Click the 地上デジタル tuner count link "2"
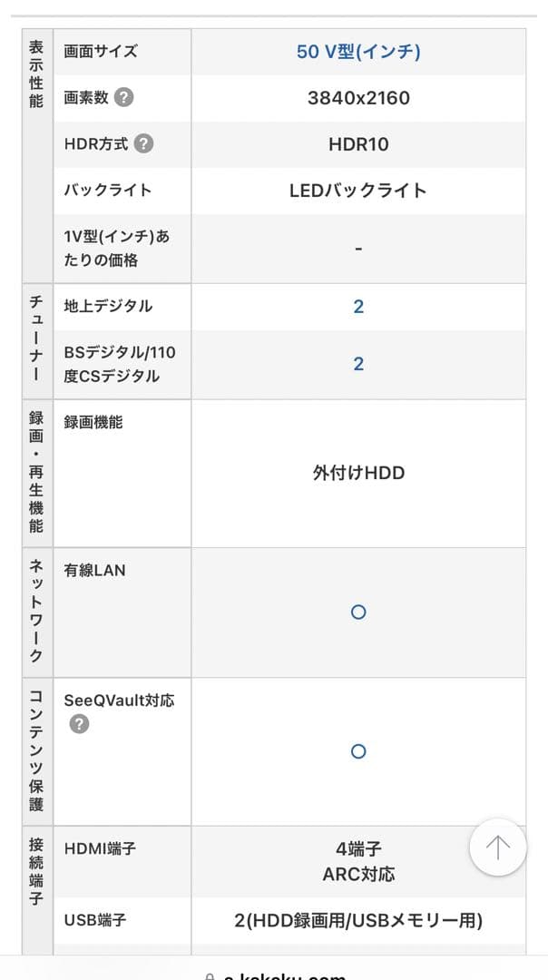This screenshot has width=548, height=980. point(357,306)
